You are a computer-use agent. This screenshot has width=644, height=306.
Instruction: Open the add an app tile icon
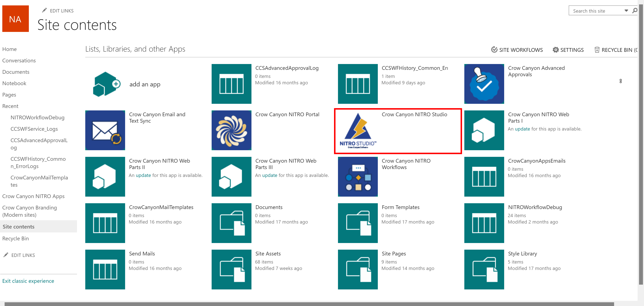tap(106, 84)
